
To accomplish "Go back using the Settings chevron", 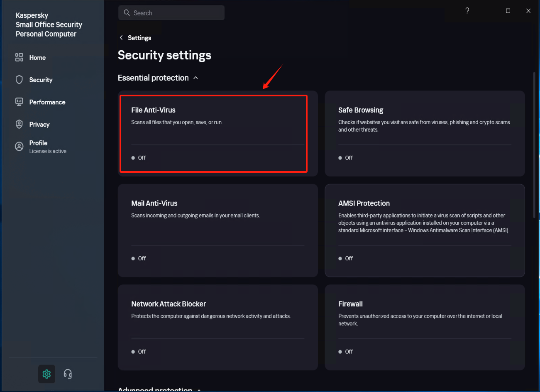I will coord(121,38).
